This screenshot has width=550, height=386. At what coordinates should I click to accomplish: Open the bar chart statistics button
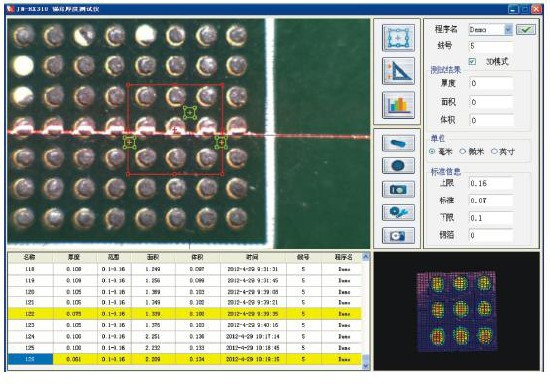[398, 105]
